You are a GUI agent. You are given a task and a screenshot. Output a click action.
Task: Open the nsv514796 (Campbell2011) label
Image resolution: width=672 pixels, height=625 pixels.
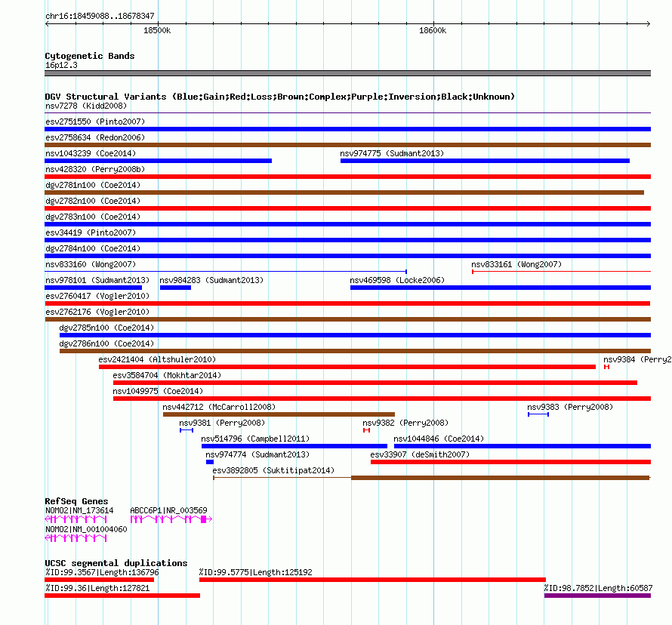coord(255,439)
